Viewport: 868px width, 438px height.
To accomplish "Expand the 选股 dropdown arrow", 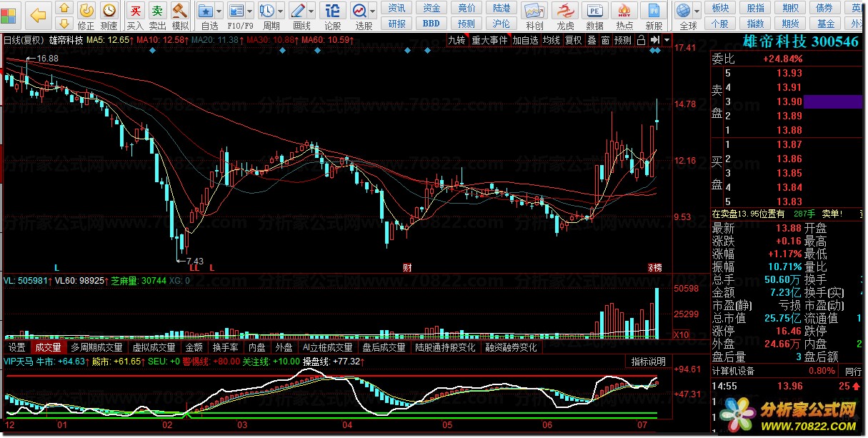I will (373, 11).
